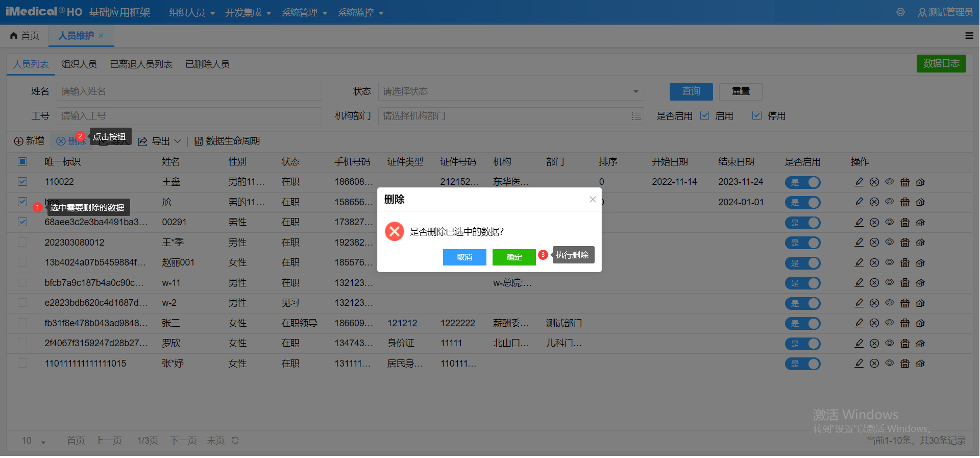Click the settings gear icon in header
The height and width of the screenshot is (458, 980).
900,12
